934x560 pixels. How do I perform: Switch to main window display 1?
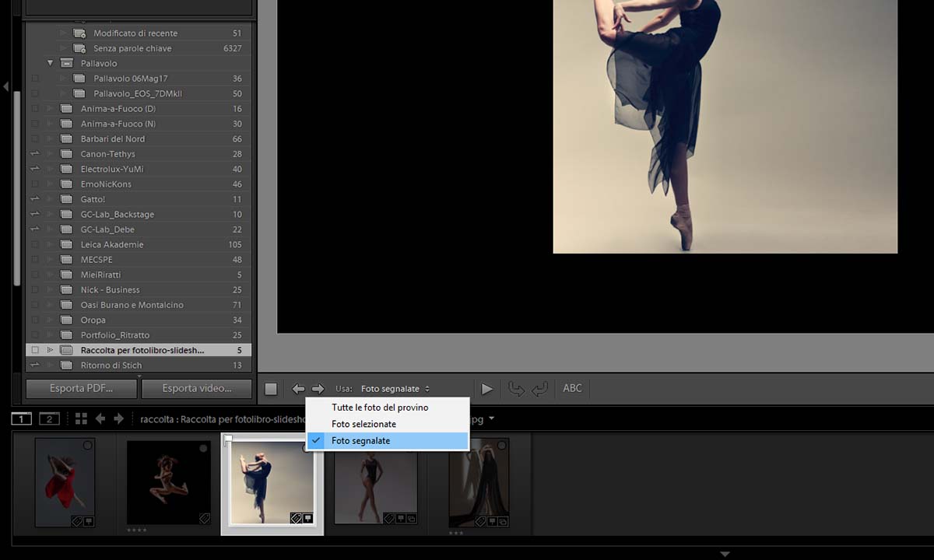pyautogui.click(x=22, y=419)
